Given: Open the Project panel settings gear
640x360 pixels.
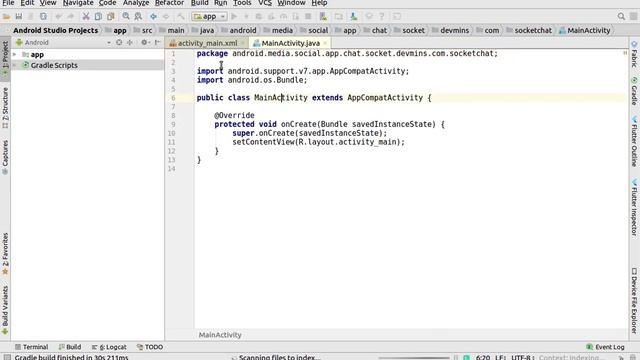Looking at the screenshot, I should 145,42.
